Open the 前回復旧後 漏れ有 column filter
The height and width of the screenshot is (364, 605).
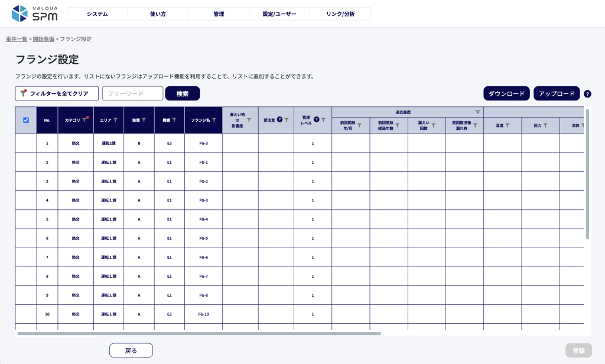click(476, 125)
